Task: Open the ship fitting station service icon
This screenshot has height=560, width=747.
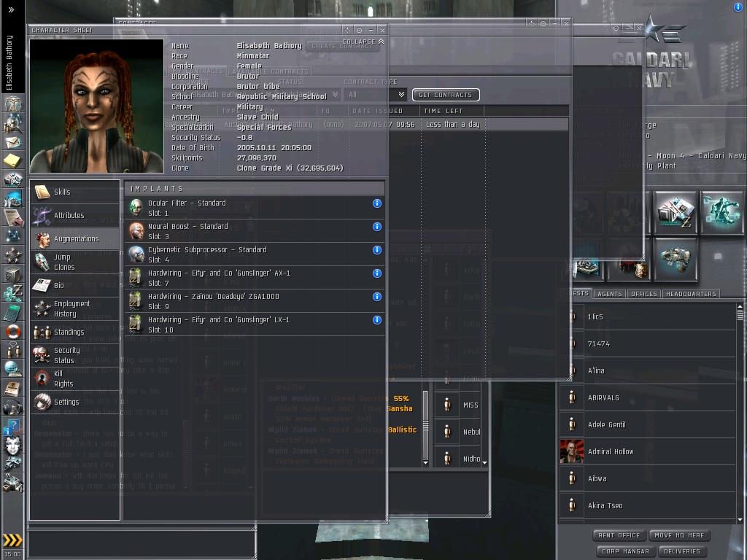Action: (x=676, y=260)
